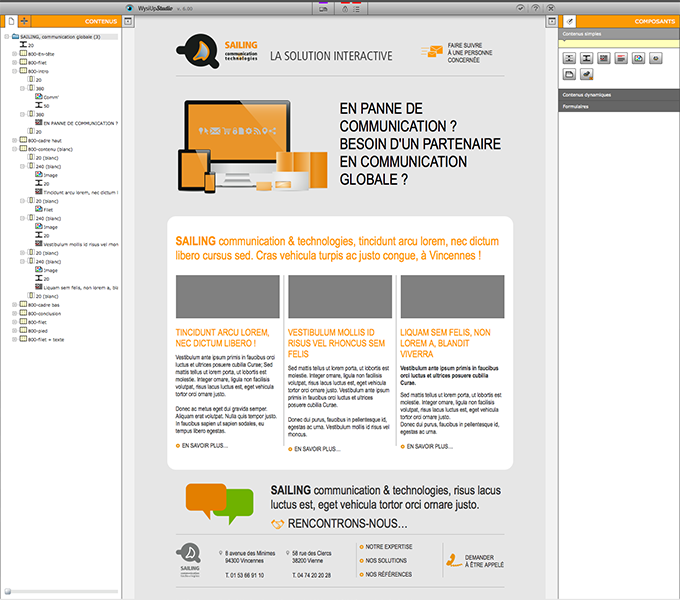Screen dimensions: 680x600
Task: Collapse the 800-contenu (blanc) tree node
Action: tap(14, 149)
